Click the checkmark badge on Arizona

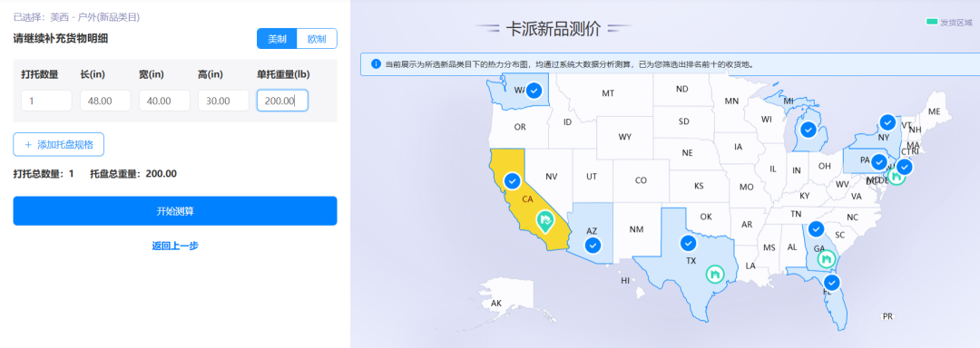click(593, 245)
